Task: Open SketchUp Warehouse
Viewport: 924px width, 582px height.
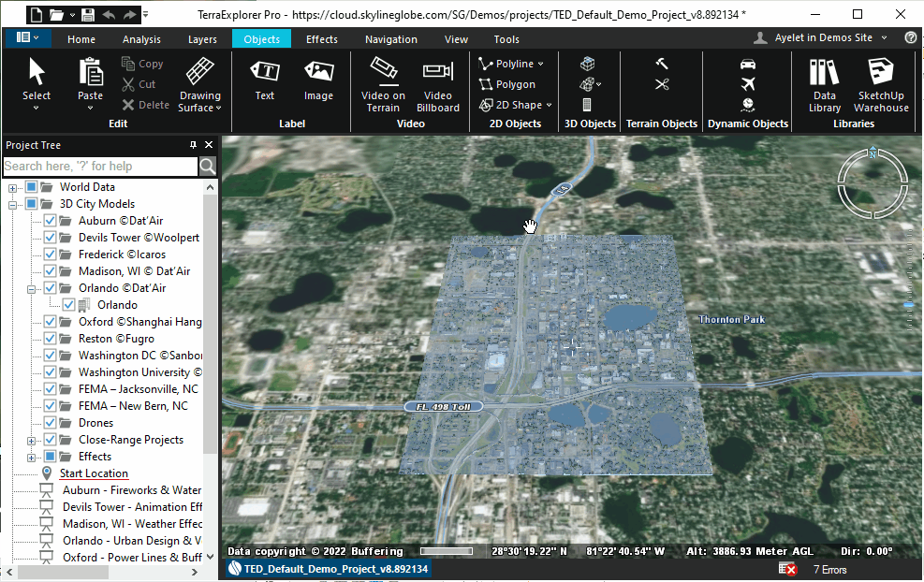Action: click(x=881, y=84)
